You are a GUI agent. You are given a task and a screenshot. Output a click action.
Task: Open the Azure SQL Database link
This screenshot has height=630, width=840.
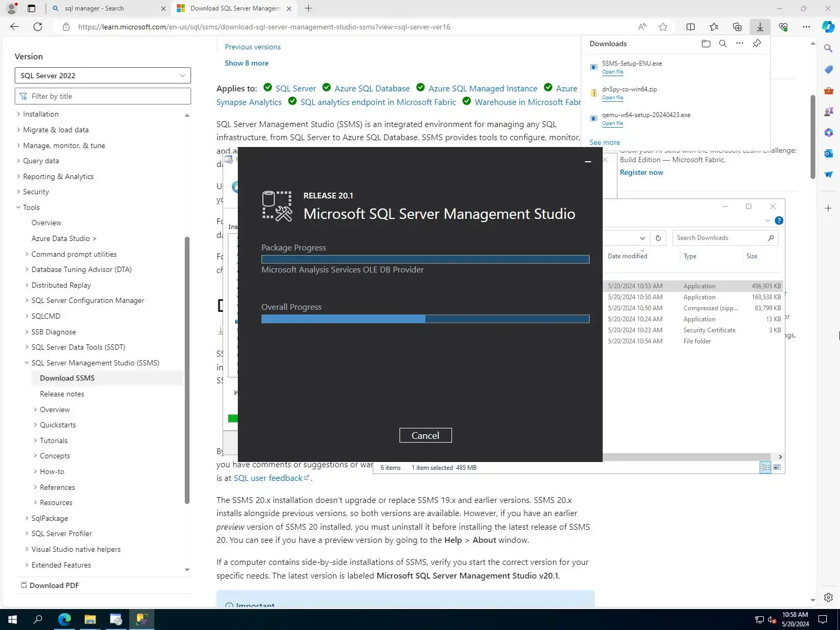pos(372,88)
